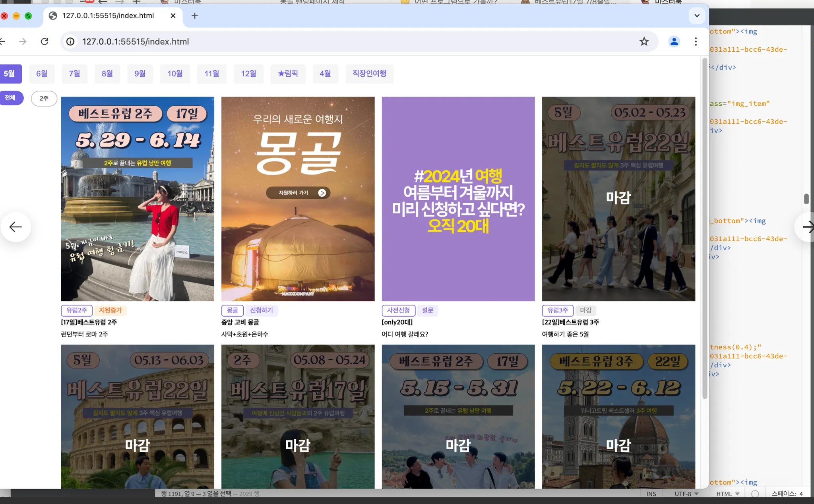Click the 지원하러 가기 button on Mongolia poster
The image size is (814, 504).
coord(298,193)
